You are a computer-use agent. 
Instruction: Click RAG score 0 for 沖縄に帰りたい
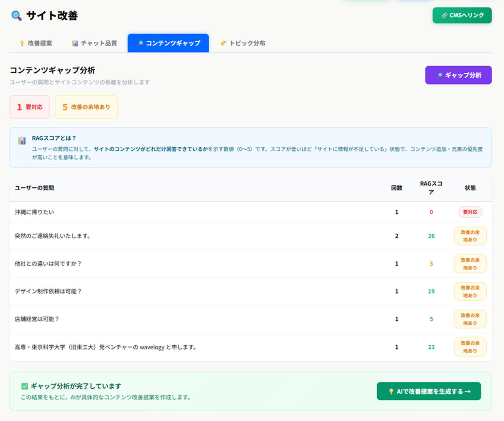point(431,212)
